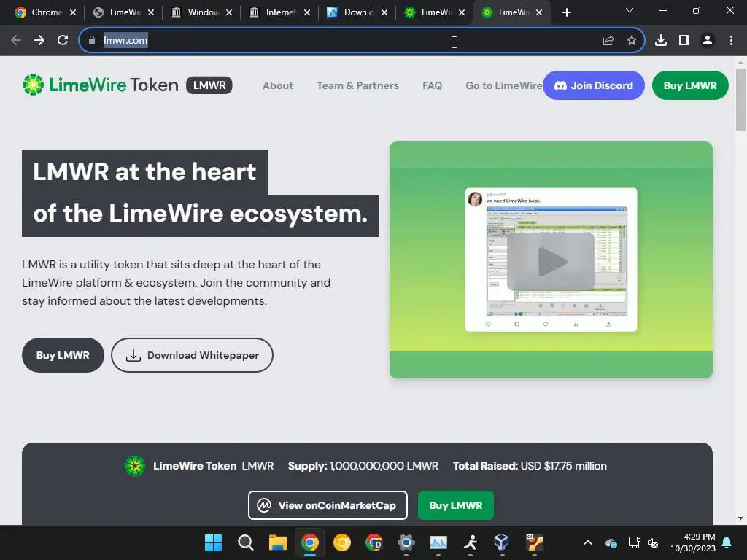Open Chrome three-dot menu

pyautogui.click(x=731, y=41)
